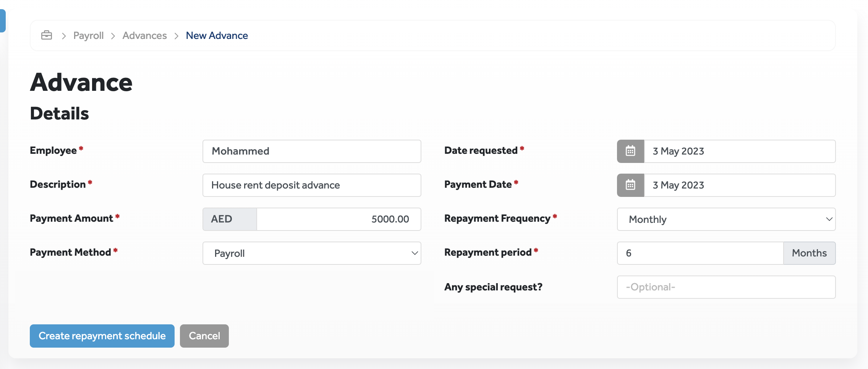Open calendar icon for Date requested
Viewport: 868px width, 369px height.
point(630,151)
